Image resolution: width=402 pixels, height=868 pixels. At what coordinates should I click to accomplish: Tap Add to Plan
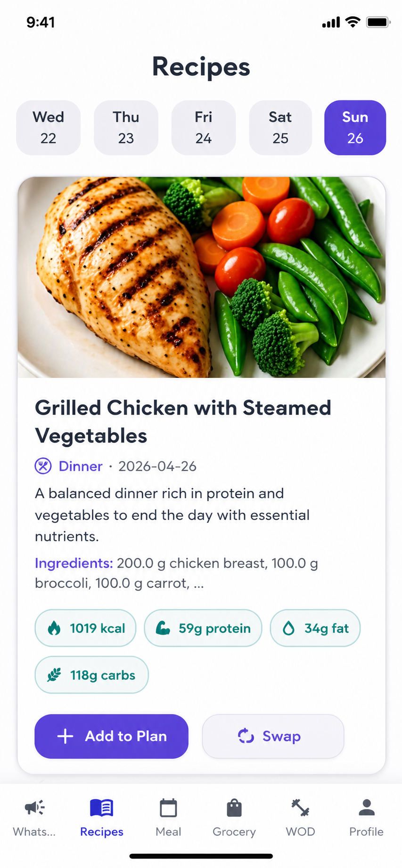111,736
